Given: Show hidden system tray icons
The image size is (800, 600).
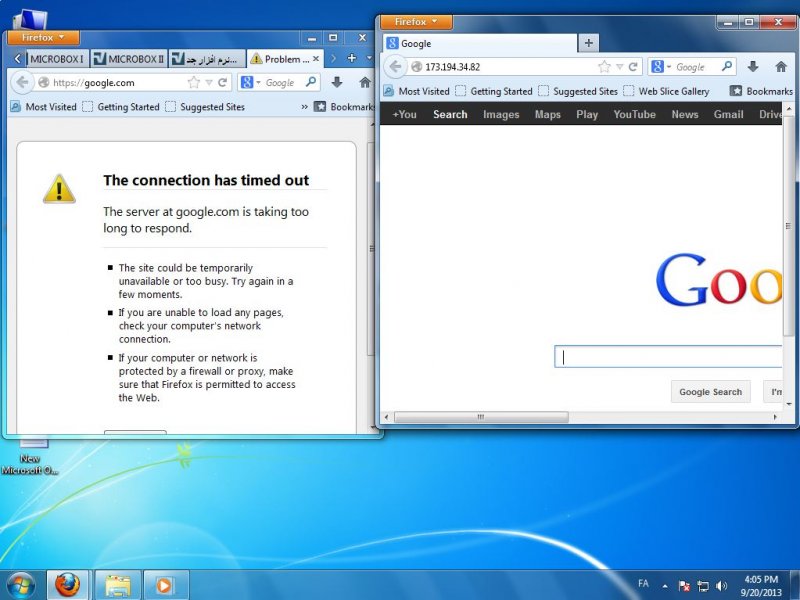Looking at the screenshot, I should [665, 586].
